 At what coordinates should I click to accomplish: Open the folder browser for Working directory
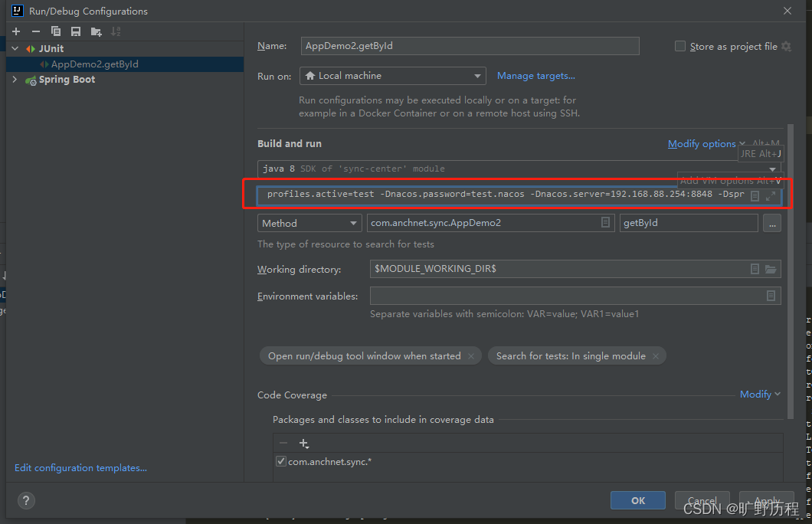(771, 269)
